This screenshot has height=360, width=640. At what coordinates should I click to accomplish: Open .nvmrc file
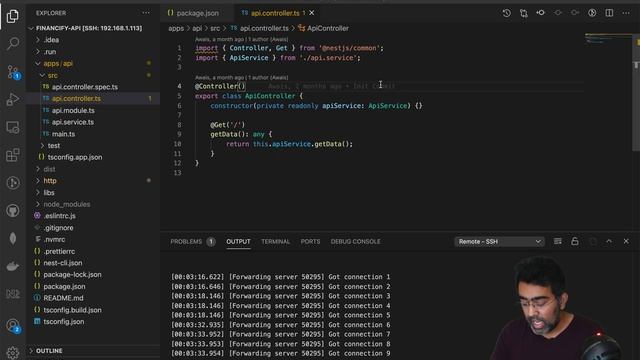coord(54,240)
